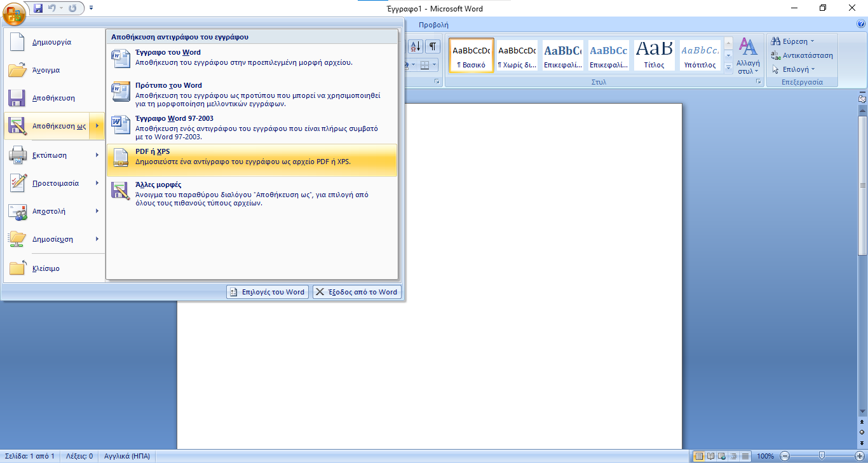Apply the Υπότιτλος style

point(700,55)
